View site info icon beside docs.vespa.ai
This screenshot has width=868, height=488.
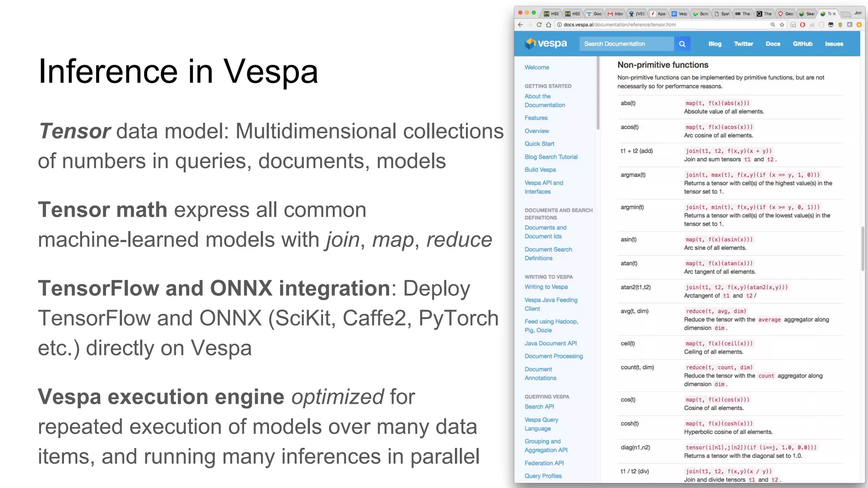[559, 25]
